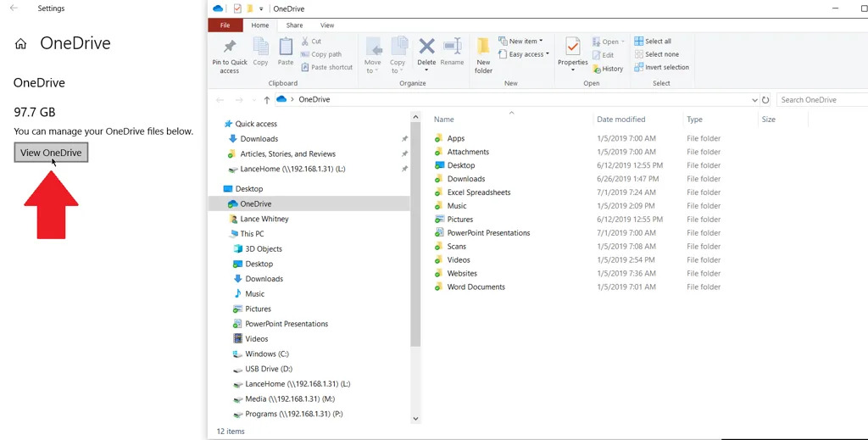Screen dimensions: 868x440
Task: Click the Up arrow navigation icon
Action: pos(266,100)
